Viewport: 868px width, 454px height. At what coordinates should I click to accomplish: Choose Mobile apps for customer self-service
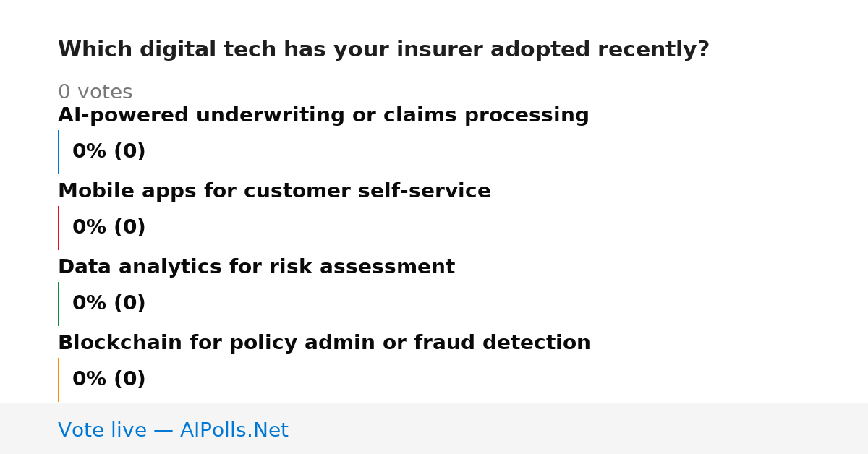point(274,192)
